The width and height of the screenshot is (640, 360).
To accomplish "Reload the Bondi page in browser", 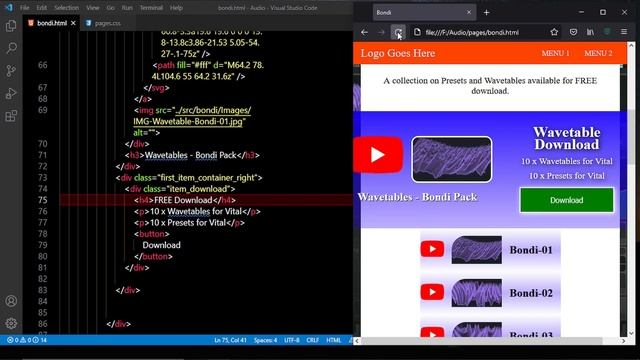I will (398, 32).
